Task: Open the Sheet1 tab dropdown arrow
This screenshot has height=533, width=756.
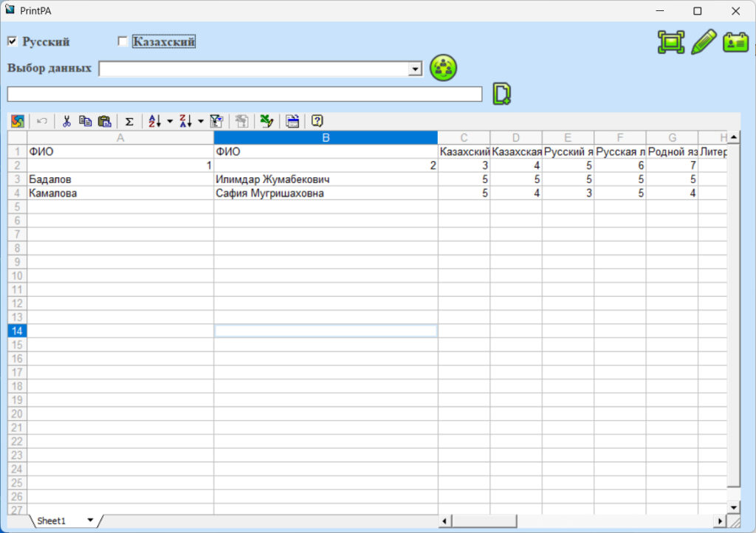Action: point(90,520)
